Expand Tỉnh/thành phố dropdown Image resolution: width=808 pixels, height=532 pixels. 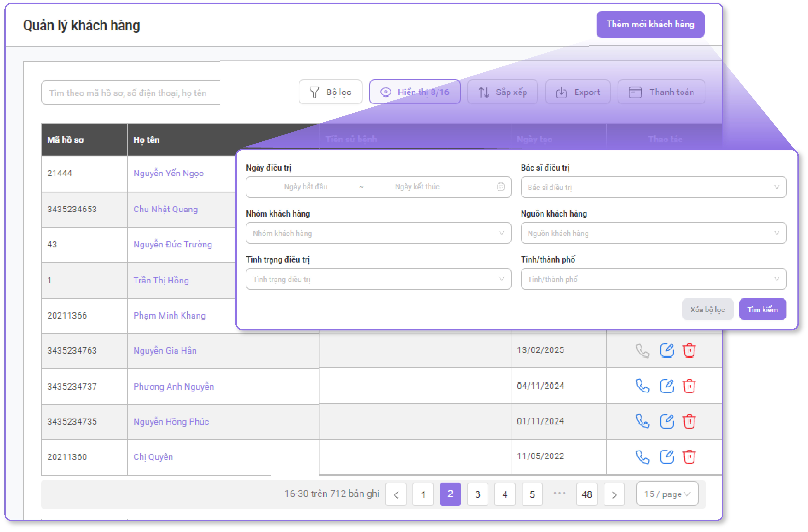654,279
